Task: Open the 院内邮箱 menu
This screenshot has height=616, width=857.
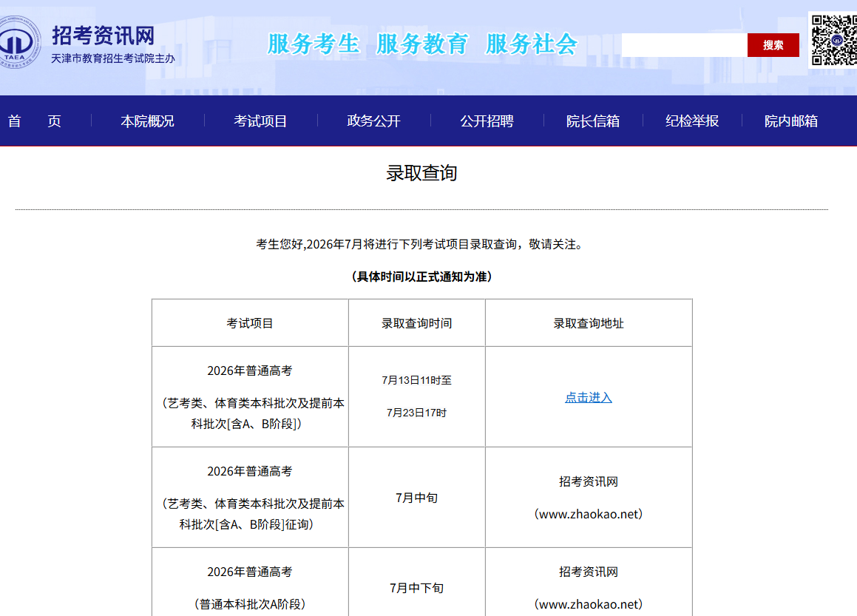Action: point(791,121)
